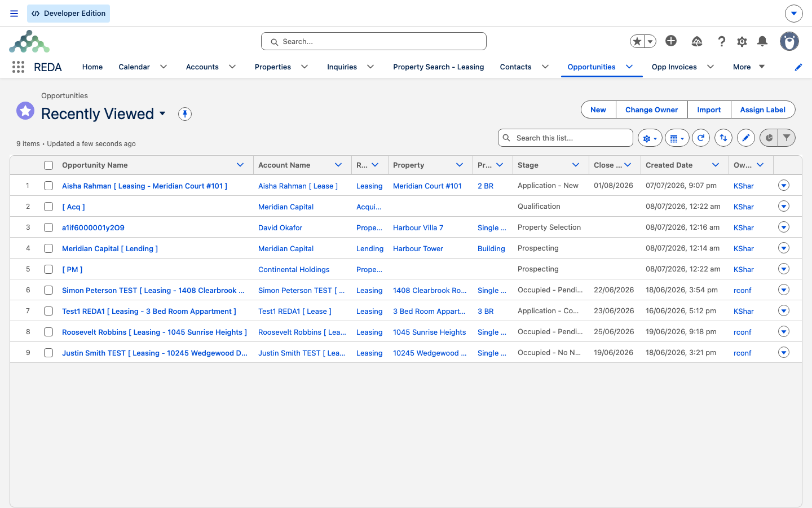
Task: Open the Continental Holdings account link
Action: click(x=294, y=269)
